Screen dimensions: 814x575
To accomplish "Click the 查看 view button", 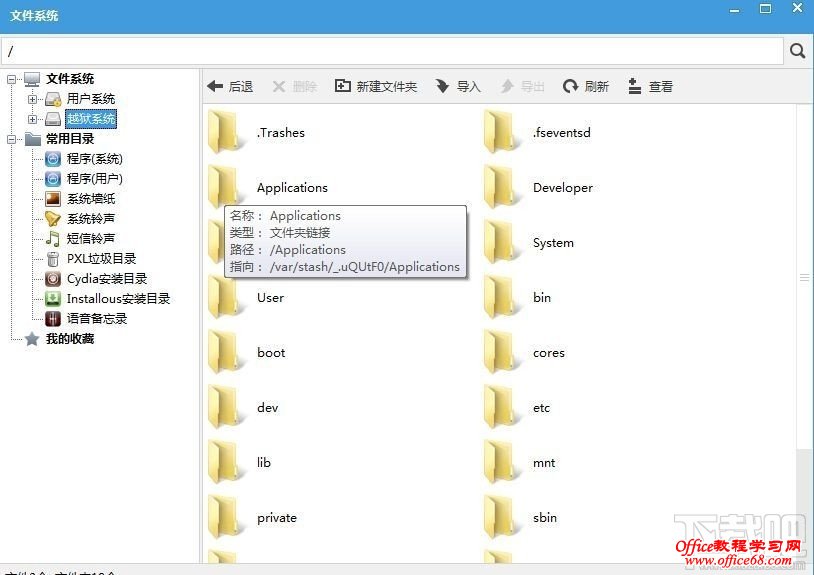I will tap(650, 87).
